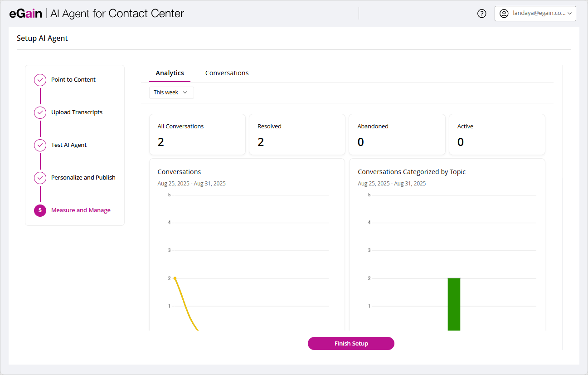Screen dimensions: 588x375
Task: Click the step 5 numbered circle icon
Action: (x=40, y=210)
